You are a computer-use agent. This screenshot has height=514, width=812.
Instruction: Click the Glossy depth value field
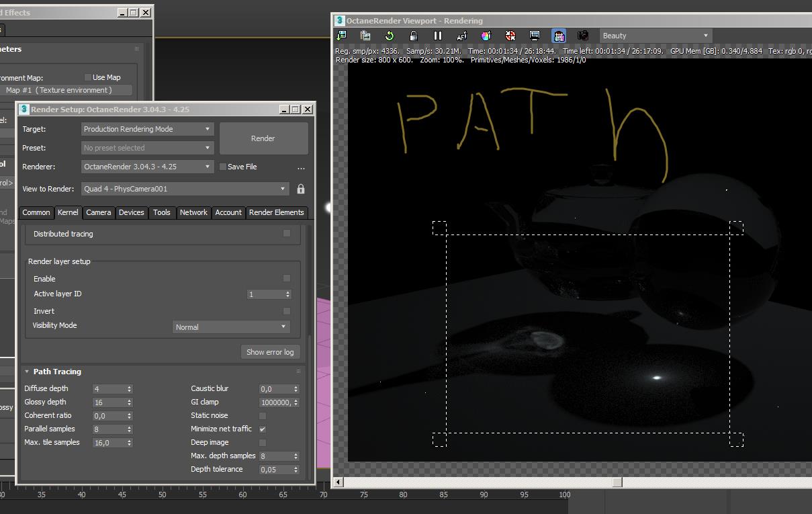(x=109, y=402)
